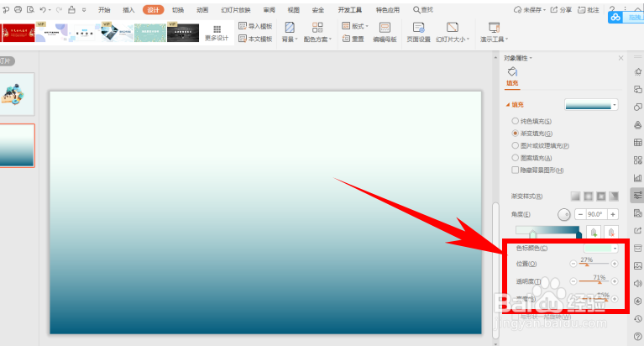Click the 查找 search icon
Image resolution: width=644 pixels, height=346 pixels.
click(416, 9)
